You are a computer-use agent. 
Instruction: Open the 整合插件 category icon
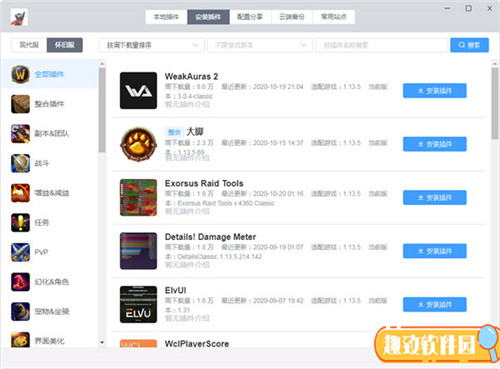click(x=20, y=104)
